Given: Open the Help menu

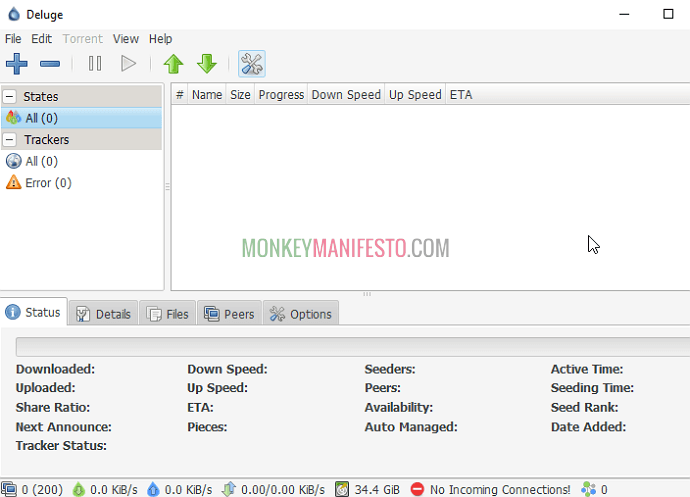Looking at the screenshot, I should pyautogui.click(x=160, y=39).
